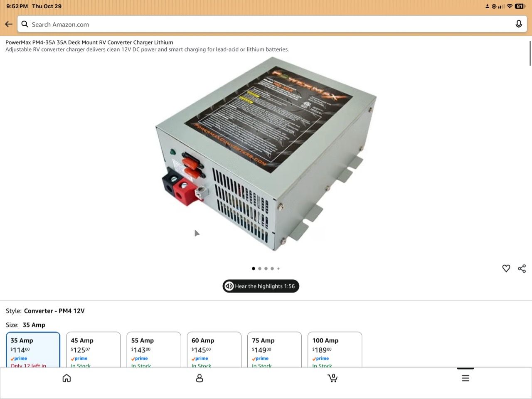The width and height of the screenshot is (532, 399).
Task: Tap Style: Converter - PM4 12V label
Action: click(x=45, y=311)
